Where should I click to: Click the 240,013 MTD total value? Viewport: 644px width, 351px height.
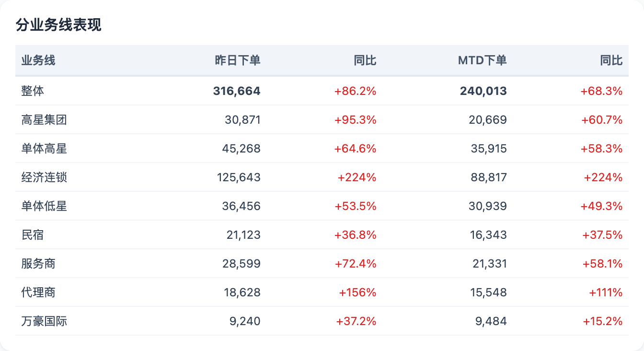click(483, 91)
